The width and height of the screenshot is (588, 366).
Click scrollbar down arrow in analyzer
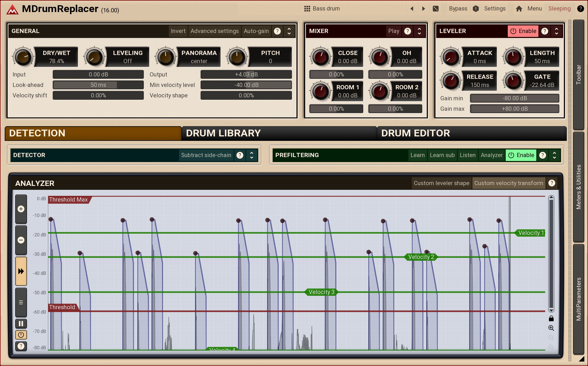[551, 310]
